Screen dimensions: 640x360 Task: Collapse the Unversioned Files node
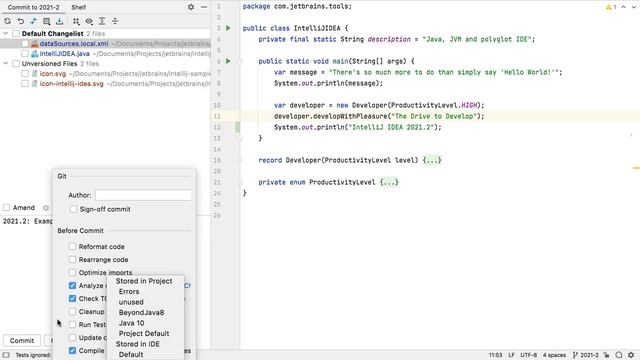click(x=6, y=64)
